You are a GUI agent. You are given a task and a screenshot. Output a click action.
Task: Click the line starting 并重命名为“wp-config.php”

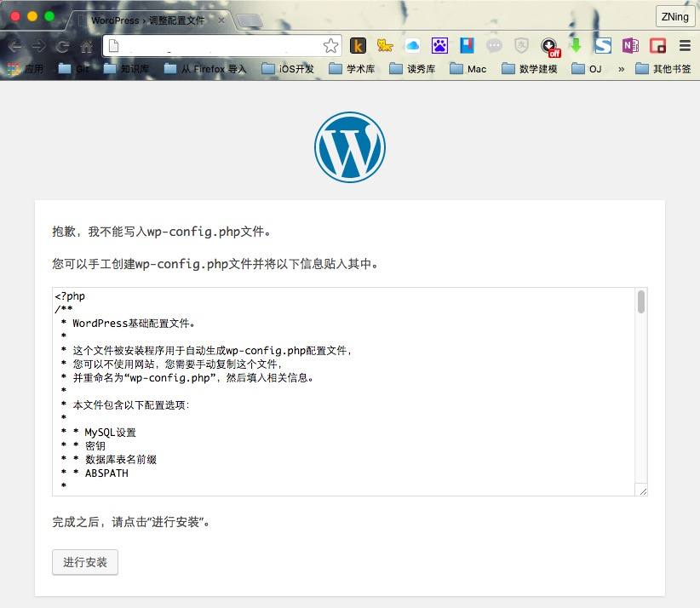pyautogui.click(x=192, y=378)
